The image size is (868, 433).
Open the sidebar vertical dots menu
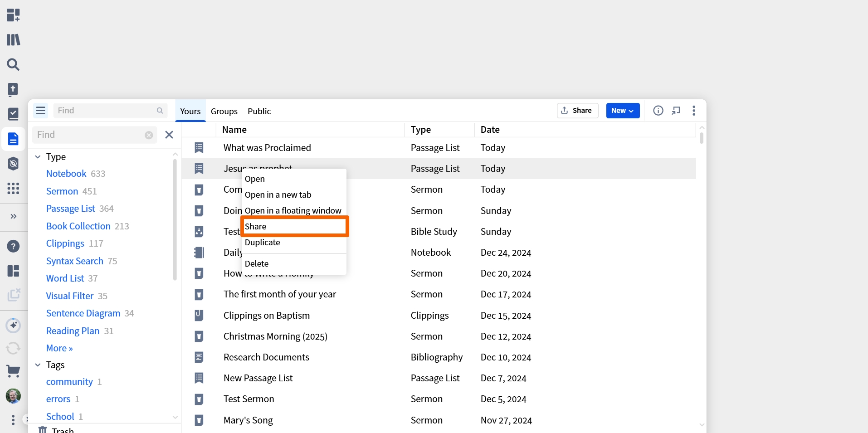pos(13,420)
